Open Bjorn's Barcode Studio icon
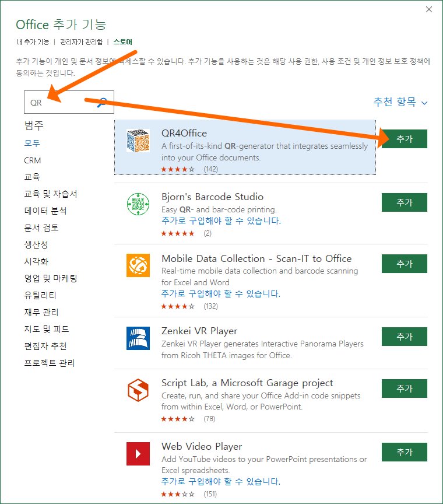443x504 pixels. 138,204
